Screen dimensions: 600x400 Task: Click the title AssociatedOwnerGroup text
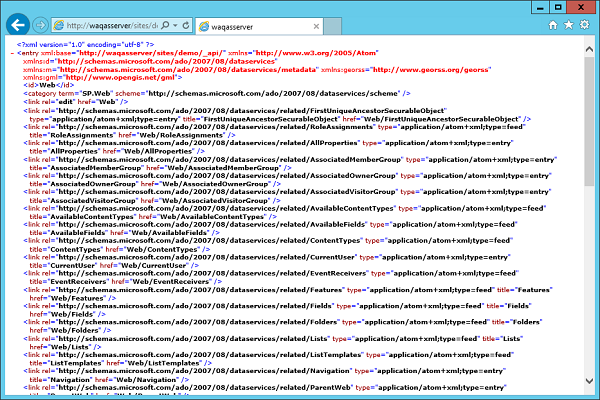coord(84,184)
